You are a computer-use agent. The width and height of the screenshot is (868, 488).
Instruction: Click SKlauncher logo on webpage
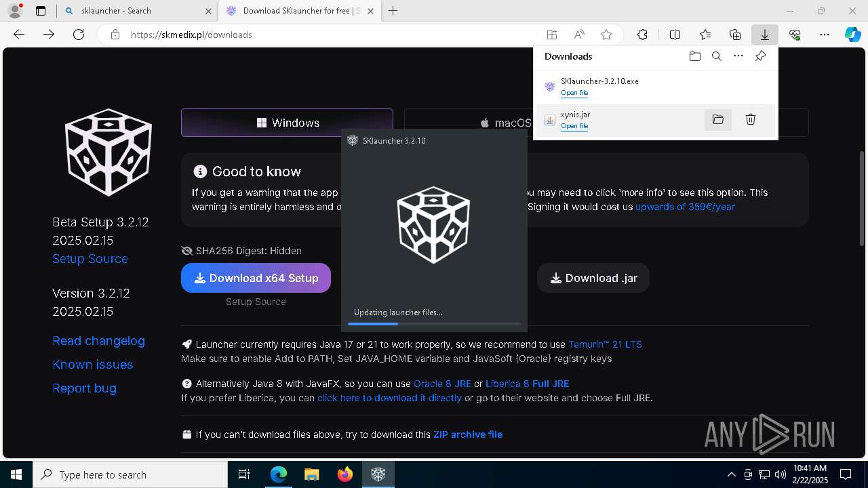coord(108,152)
